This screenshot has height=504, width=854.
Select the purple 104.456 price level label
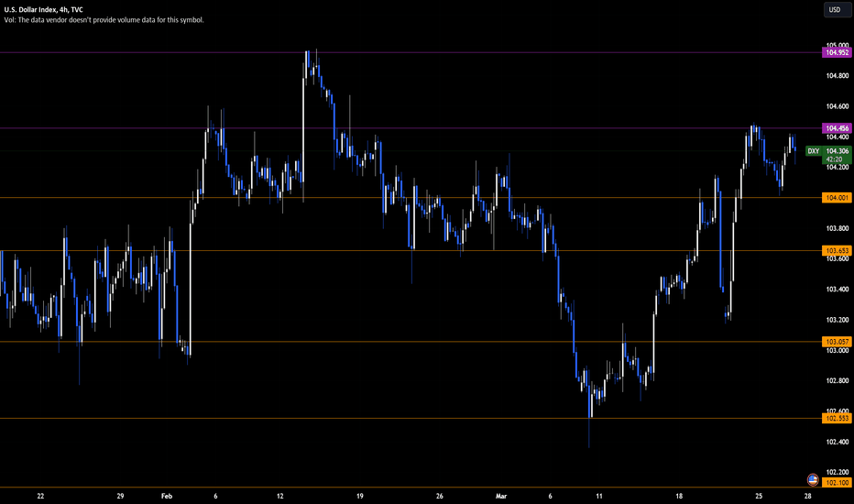(837, 128)
